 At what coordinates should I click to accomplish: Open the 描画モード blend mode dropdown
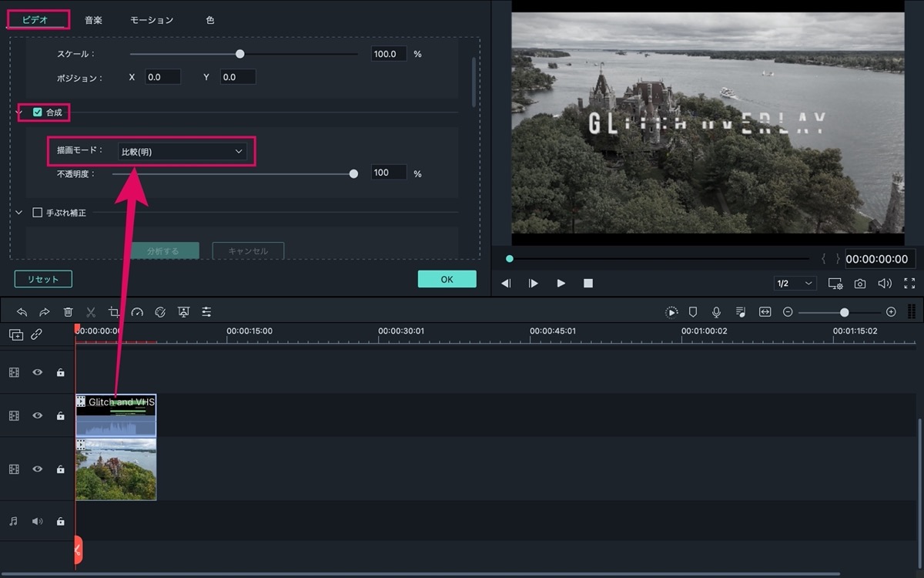pos(182,152)
